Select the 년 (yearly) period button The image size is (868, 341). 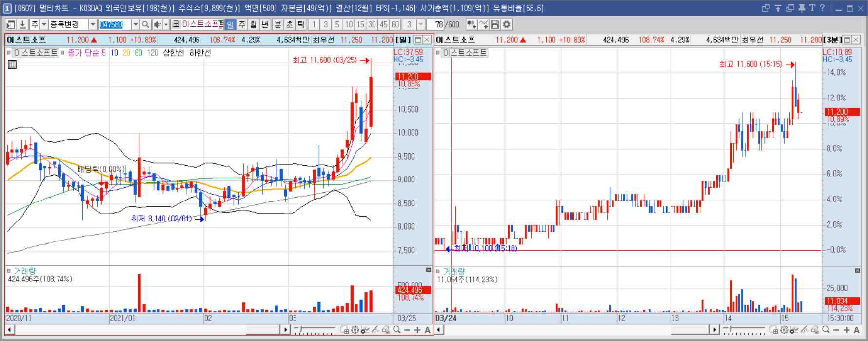pyautogui.click(x=265, y=24)
